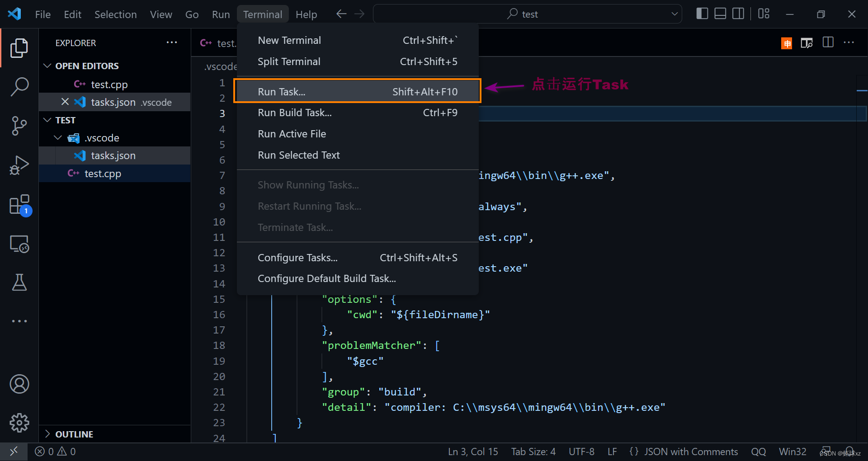Open editor more actions ellipsis
This screenshot has height=461, width=868.
point(849,42)
